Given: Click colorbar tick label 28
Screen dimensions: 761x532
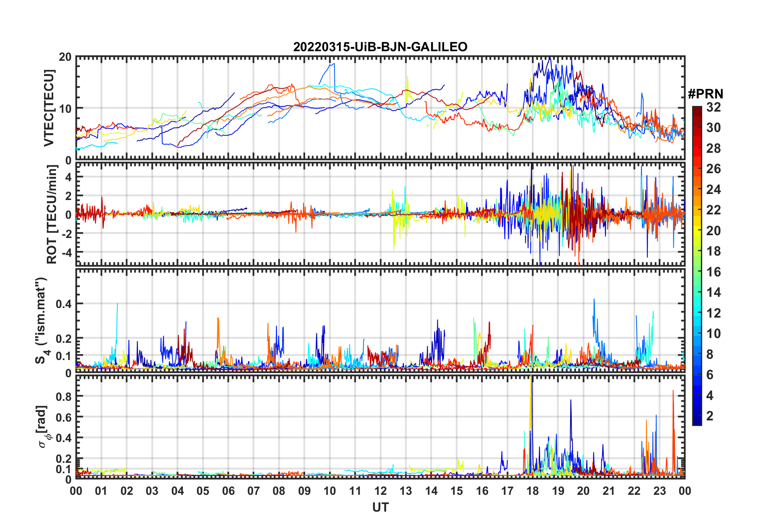Looking at the screenshot, I should click(x=713, y=148).
